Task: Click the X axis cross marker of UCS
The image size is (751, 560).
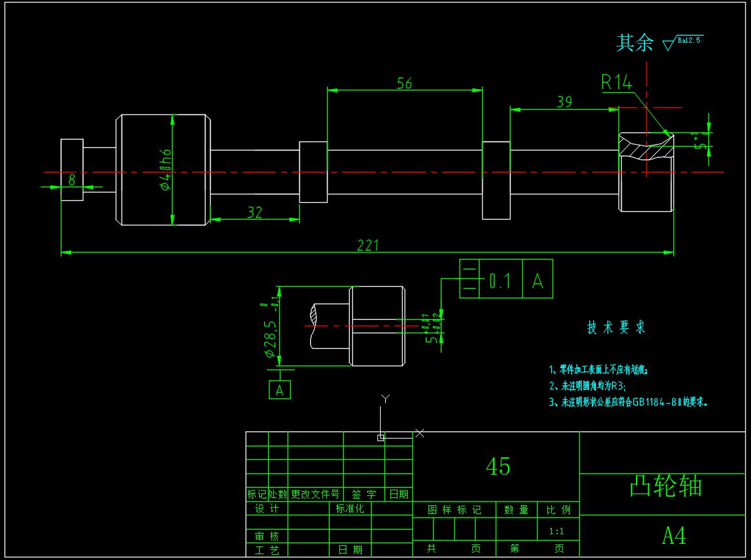Action: click(419, 433)
